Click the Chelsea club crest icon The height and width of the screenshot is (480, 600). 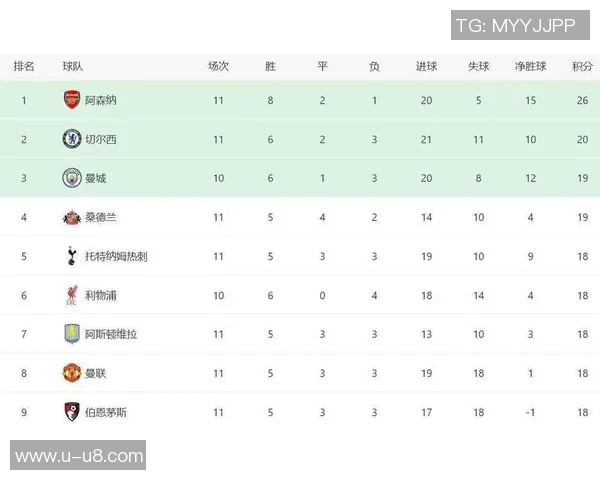(x=72, y=139)
